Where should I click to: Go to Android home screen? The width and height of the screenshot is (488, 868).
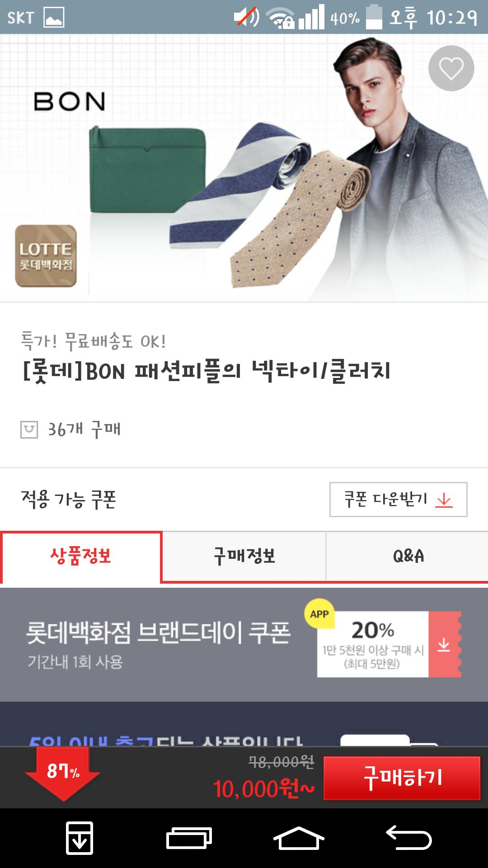(x=299, y=838)
